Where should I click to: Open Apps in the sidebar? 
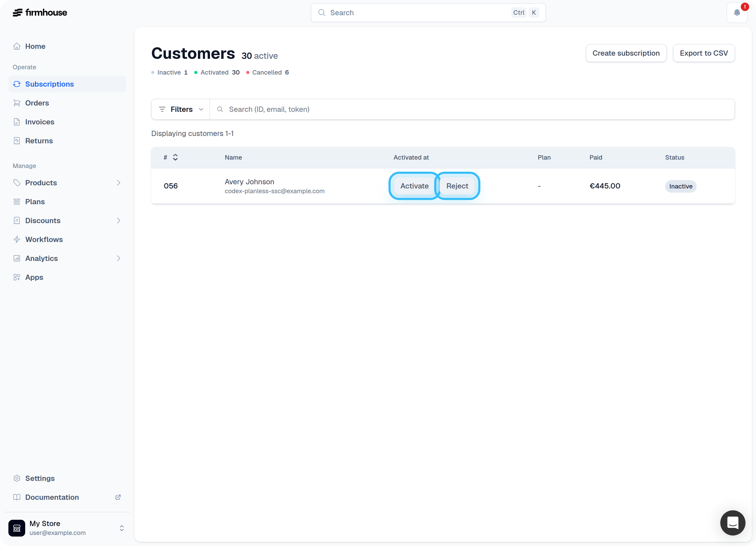click(67, 277)
